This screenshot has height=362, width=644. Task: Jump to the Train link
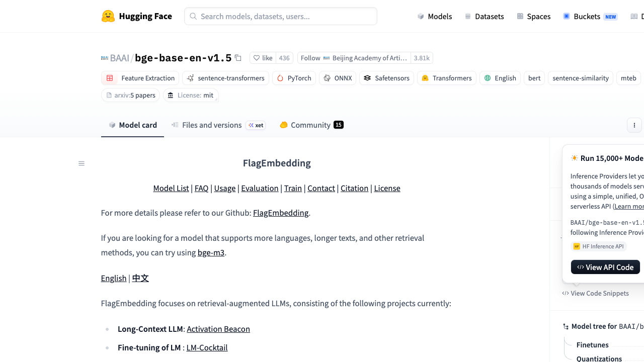coord(293,188)
